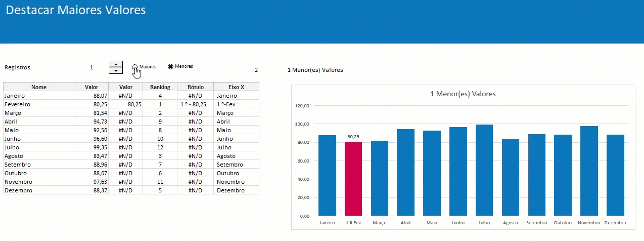Image resolution: width=644 pixels, height=241 pixels.
Task: Select the '1 º-Fev' Eixo X table cell
Action: [237, 104]
